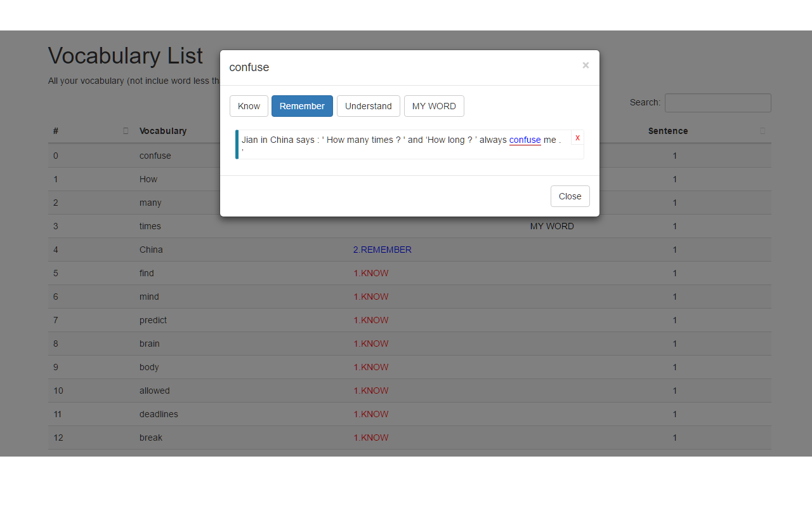
Task: Click MY WORD cell in times row
Action: tap(552, 226)
